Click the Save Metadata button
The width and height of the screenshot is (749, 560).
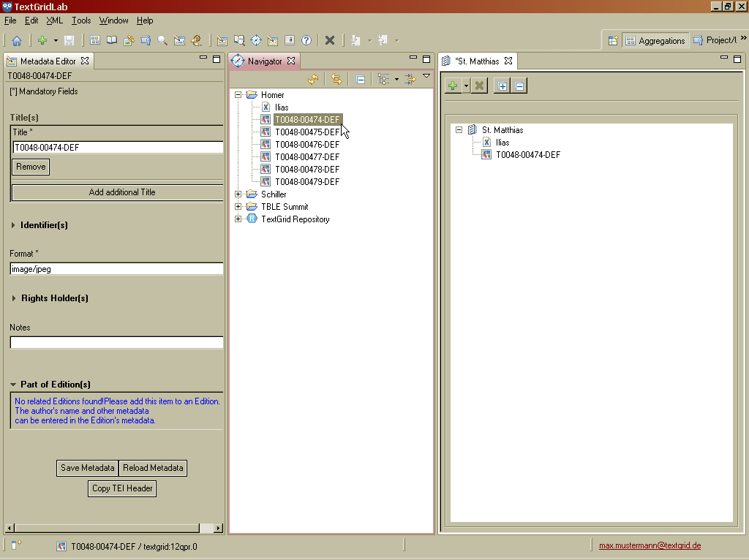click(87, 468)
